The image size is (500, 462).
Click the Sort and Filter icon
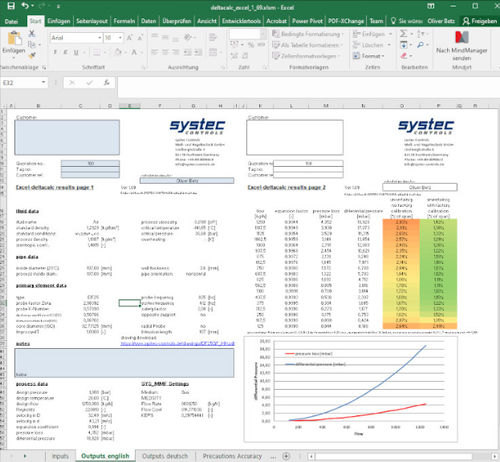pyautogui.click(x=421, y=34)
